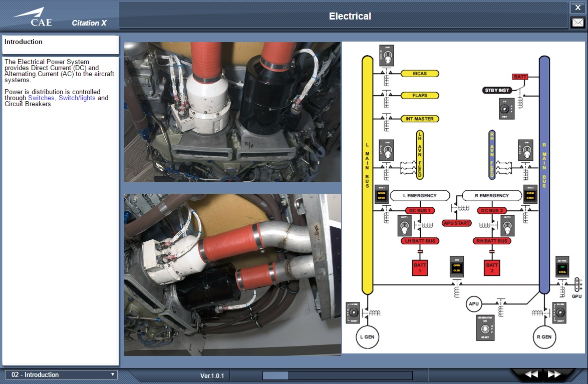Open the Switches, Switch/lights link
This screenshot has width=588, height=384.
pyautogui.click(x=62, y=98)
